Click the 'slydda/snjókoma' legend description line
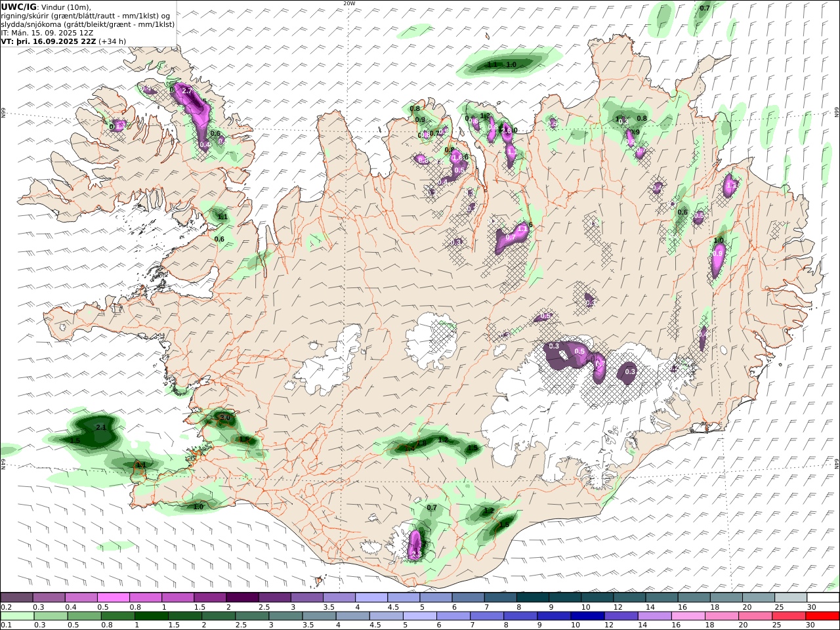The width and height of the screenshot is (840, 630). tap(88, 24)
